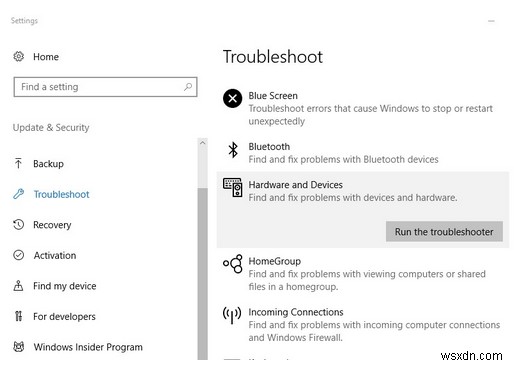Click the Incoming Connections description text
This screenshot has width=514, height=366.
[374, 331]
